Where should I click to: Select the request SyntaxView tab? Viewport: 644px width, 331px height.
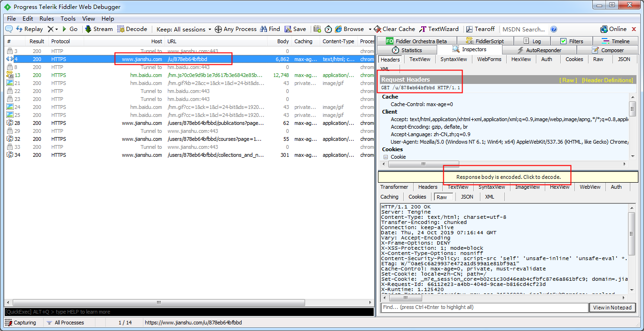454,59
